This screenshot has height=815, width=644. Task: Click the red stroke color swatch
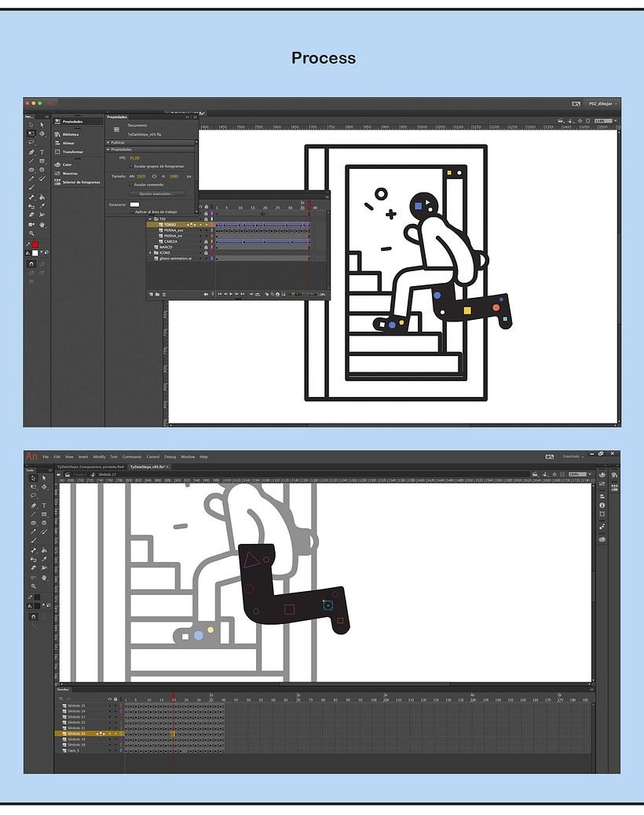click(x=35, y=244)
